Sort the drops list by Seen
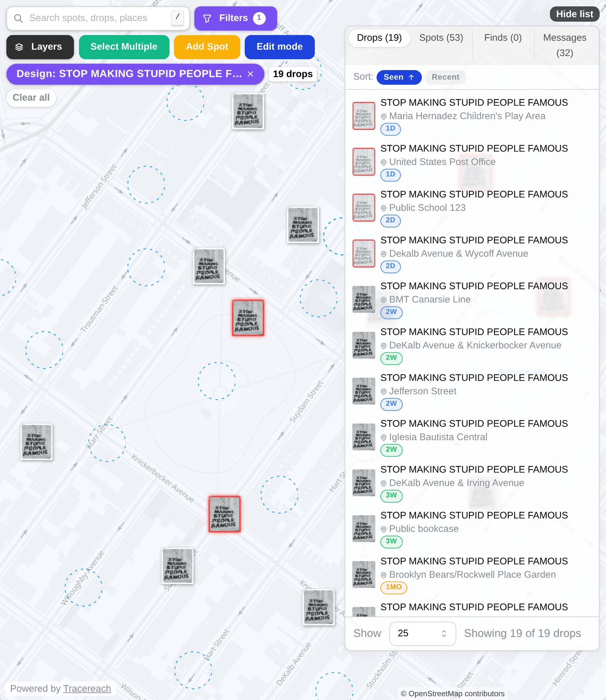 pyautogui.click(x=399, y=77)
